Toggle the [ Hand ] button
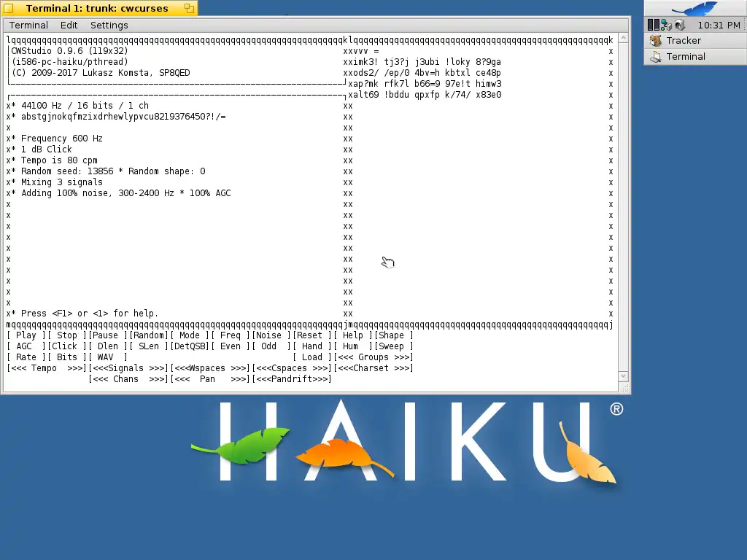 [x=313, y=346]
